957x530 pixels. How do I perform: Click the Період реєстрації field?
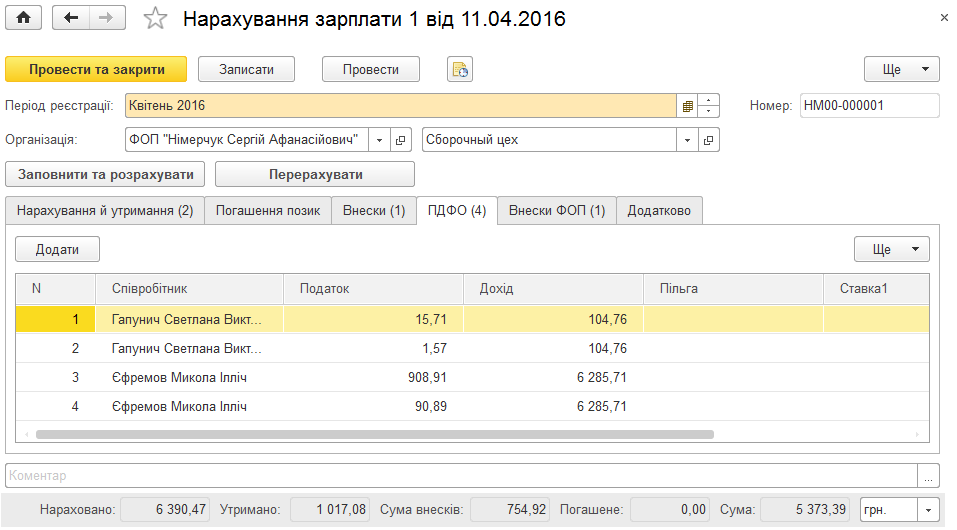click(x=400, y=106)
